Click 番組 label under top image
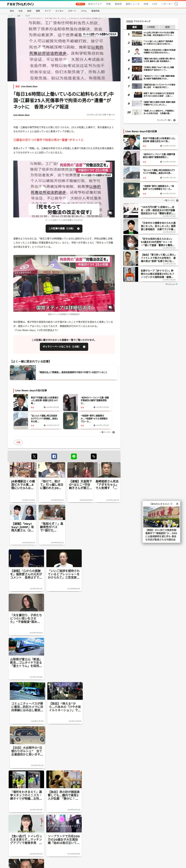This screenshot has width=186, height=868. (18, 86)
